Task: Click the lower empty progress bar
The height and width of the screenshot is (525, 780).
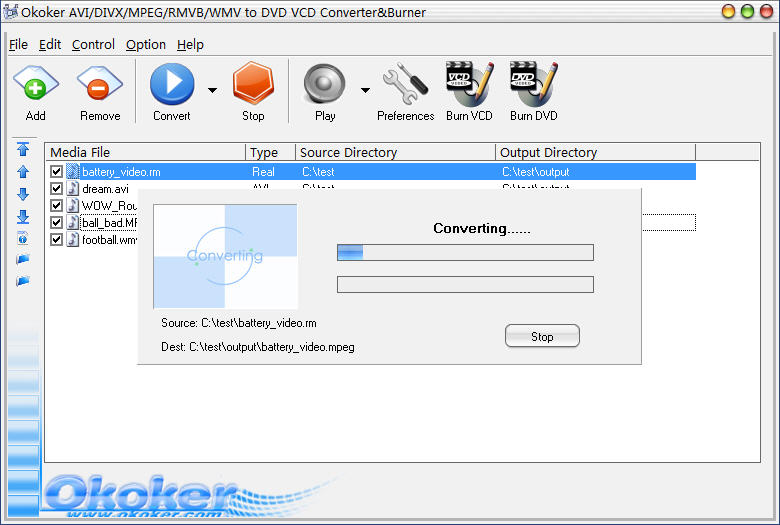Action: [465, 285]
